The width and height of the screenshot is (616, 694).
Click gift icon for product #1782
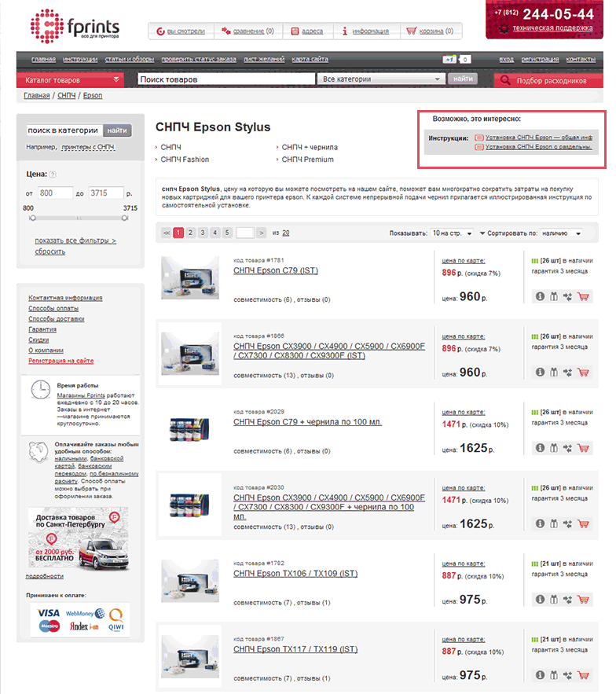click(x=554, y=599)
